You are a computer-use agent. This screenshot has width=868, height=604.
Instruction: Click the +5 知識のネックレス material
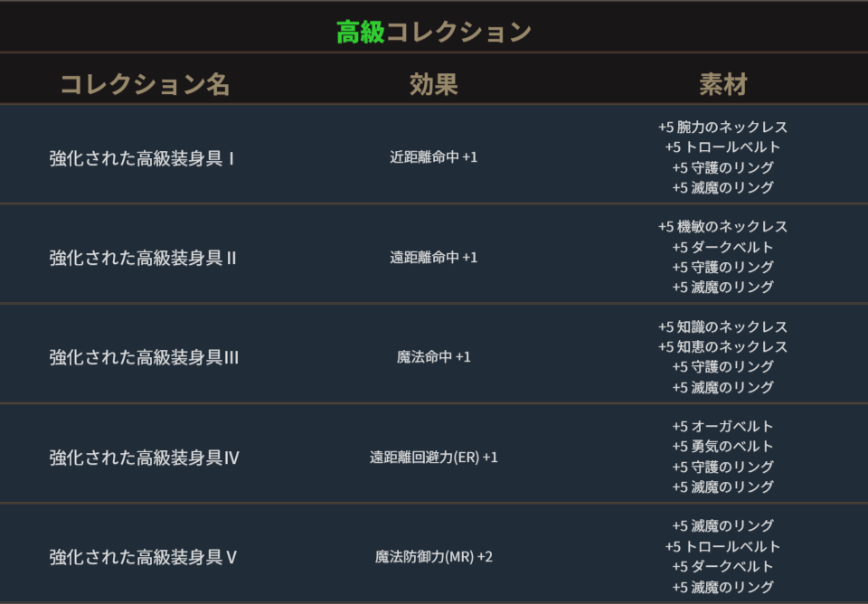point(722,327)
